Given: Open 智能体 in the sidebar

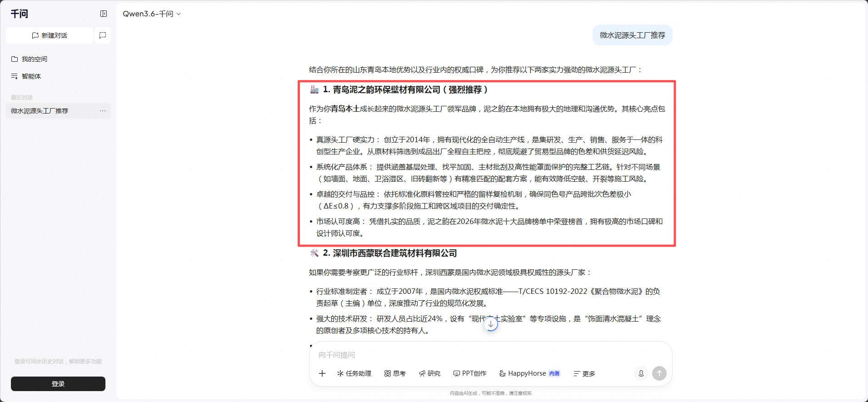Looking at the screenshot, I should coord(58,76).
